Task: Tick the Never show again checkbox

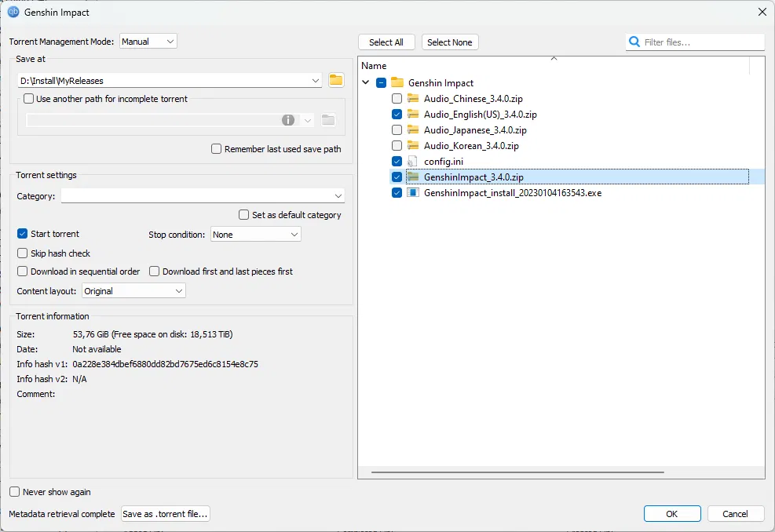Action: 14,492
